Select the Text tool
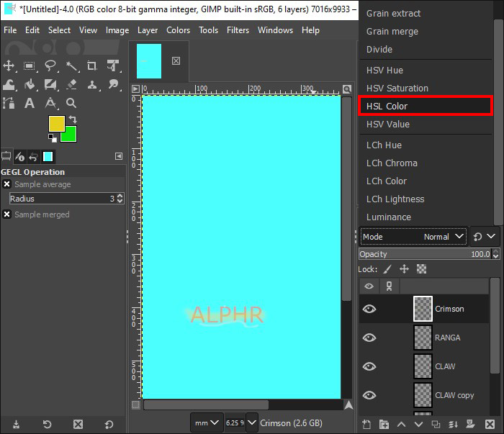Viewport: 504px width, 434px height. tap(30, 103)
